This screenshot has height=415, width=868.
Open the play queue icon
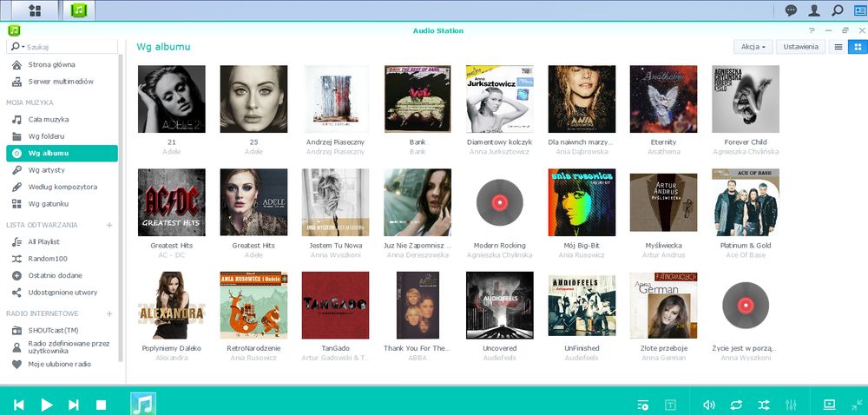pyautogui.click(x=642, y=405)
